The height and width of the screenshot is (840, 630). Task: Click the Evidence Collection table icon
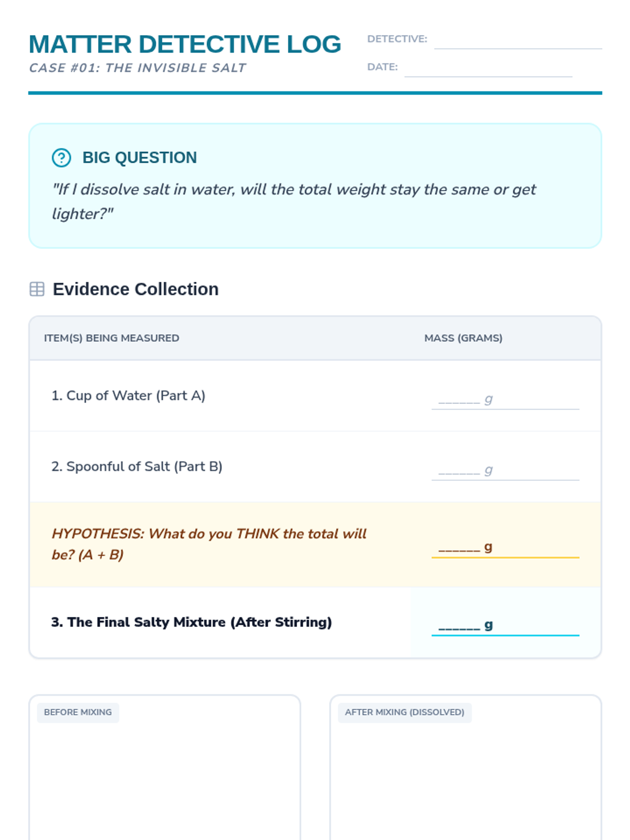click(37, 289)
